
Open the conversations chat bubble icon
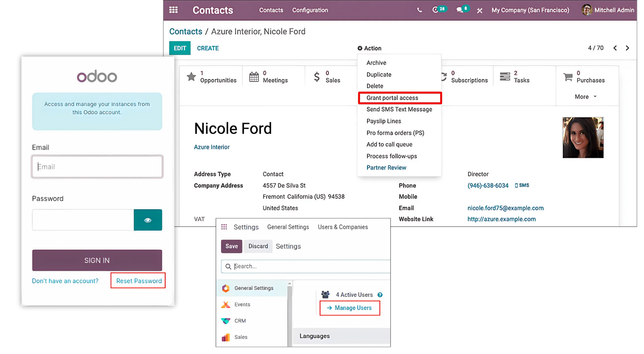click(460, 10)
